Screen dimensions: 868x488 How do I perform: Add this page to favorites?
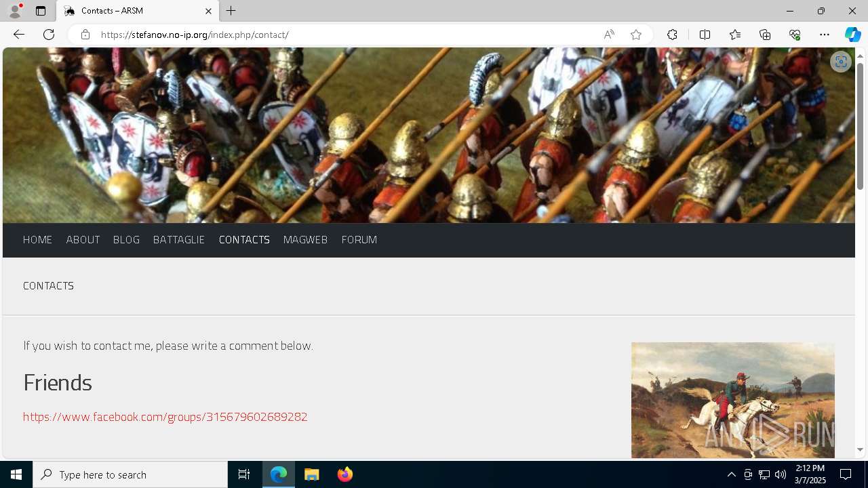(x=636, y=35)
